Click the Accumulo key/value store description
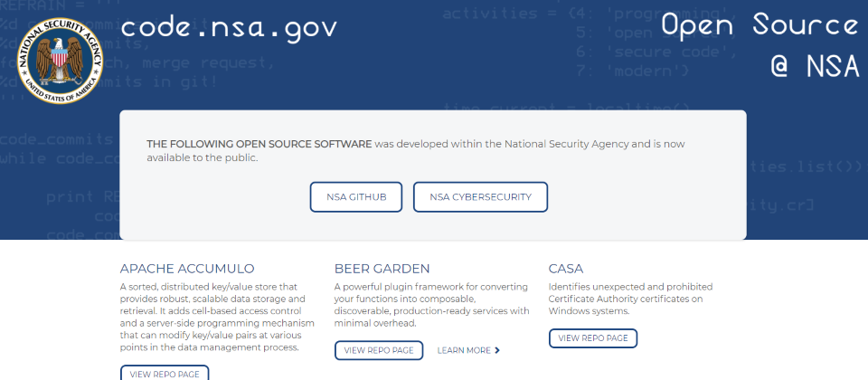 click(217, 317)
